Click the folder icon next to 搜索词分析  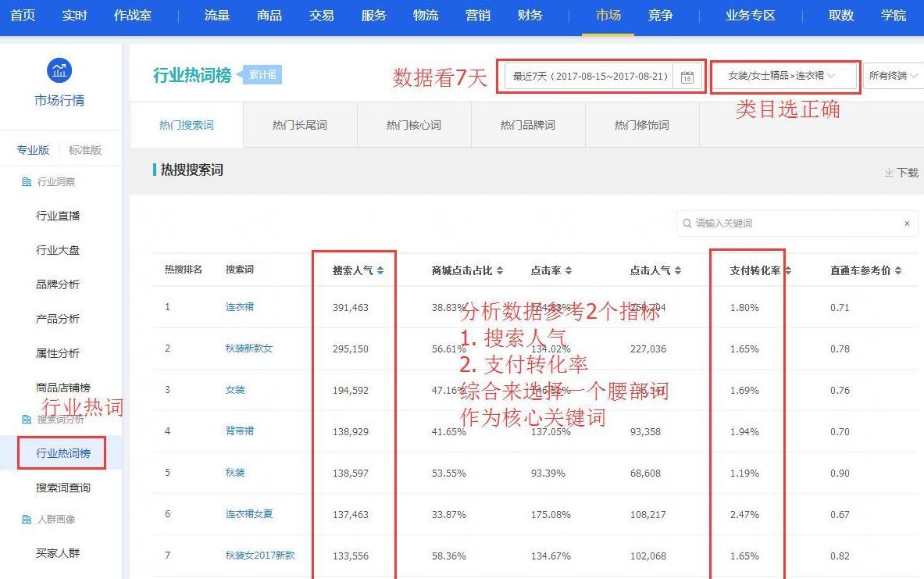tap(27, 417)
